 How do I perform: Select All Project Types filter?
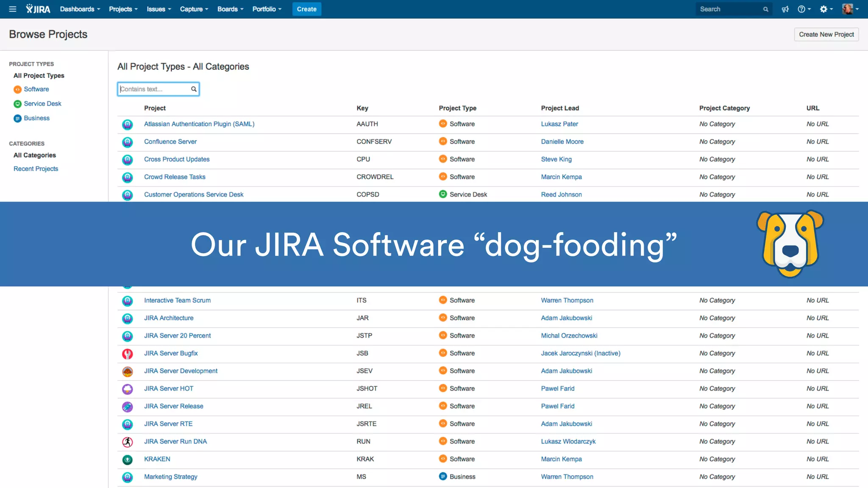coord(39,75)
